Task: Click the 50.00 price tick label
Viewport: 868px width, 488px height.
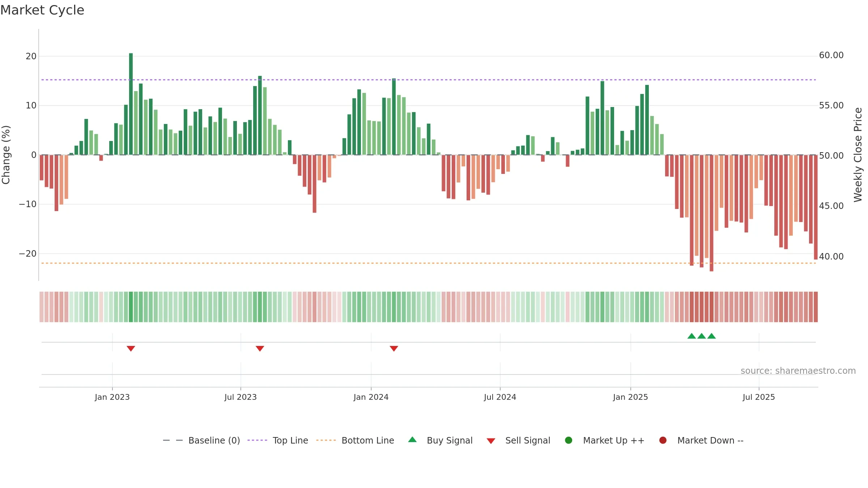Action: tap(831, 156)
